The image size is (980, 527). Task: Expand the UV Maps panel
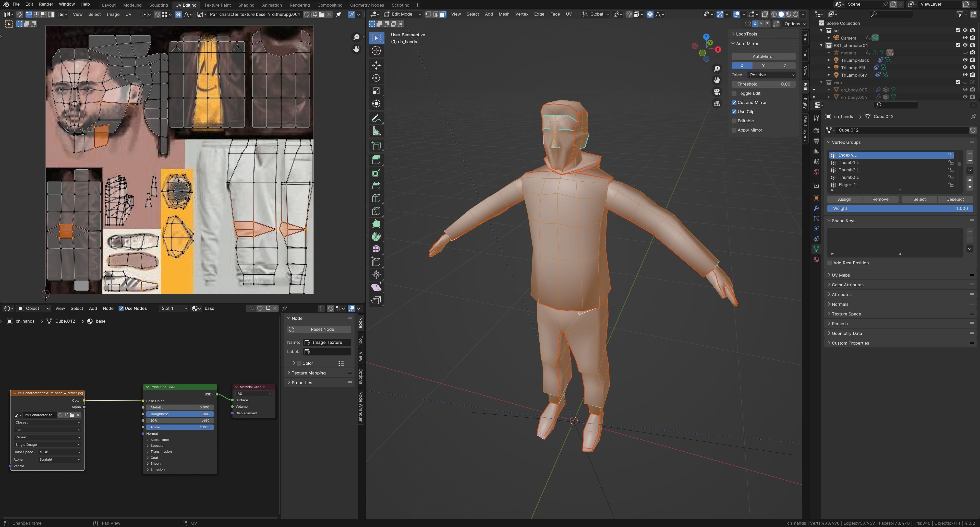(840, 275)
